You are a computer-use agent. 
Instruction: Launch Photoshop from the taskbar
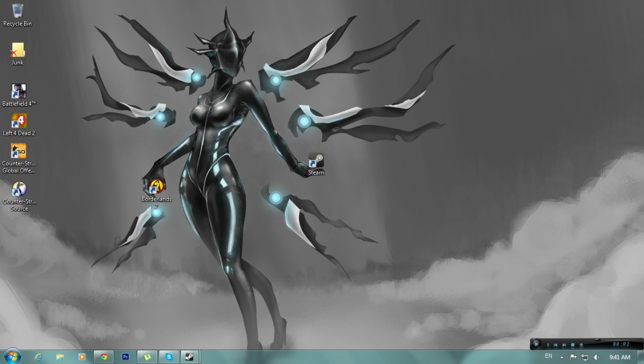[x=126, y=356]
